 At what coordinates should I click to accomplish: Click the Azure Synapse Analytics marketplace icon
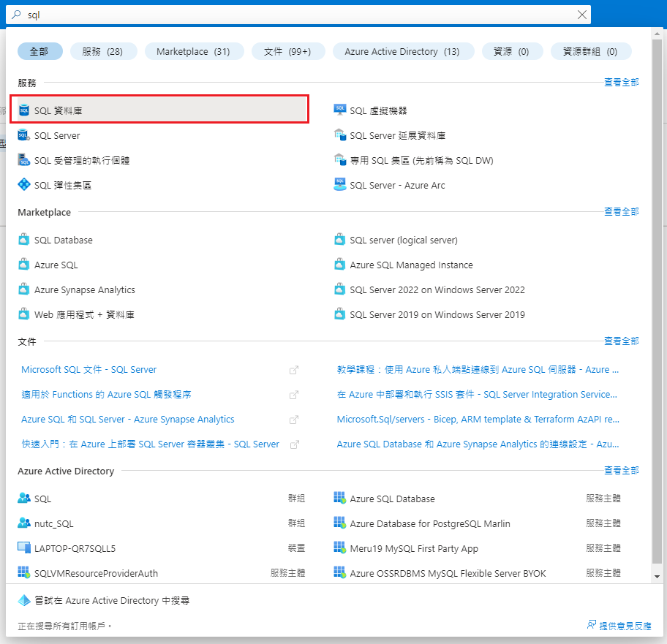(x=24, y=289)
